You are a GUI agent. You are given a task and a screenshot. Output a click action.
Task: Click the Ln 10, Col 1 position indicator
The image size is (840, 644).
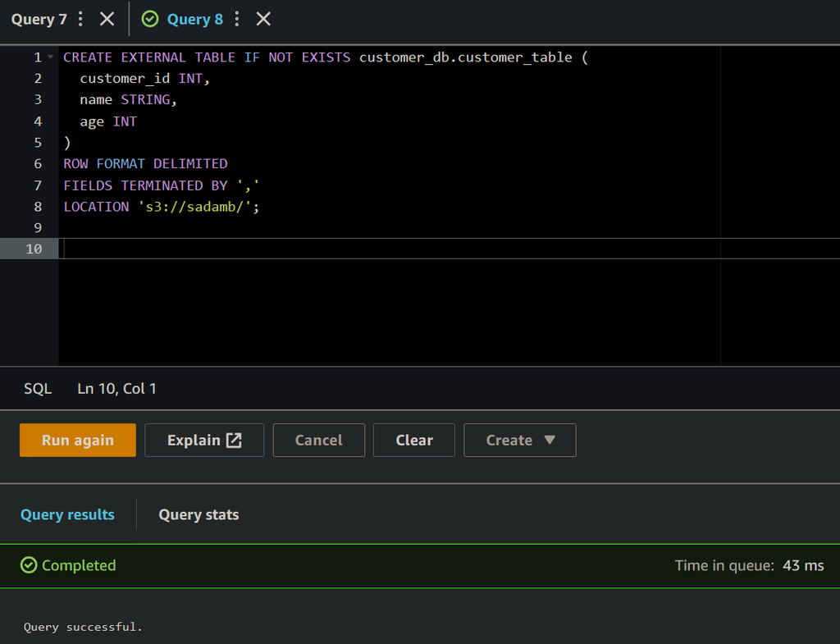coord(116,389)
